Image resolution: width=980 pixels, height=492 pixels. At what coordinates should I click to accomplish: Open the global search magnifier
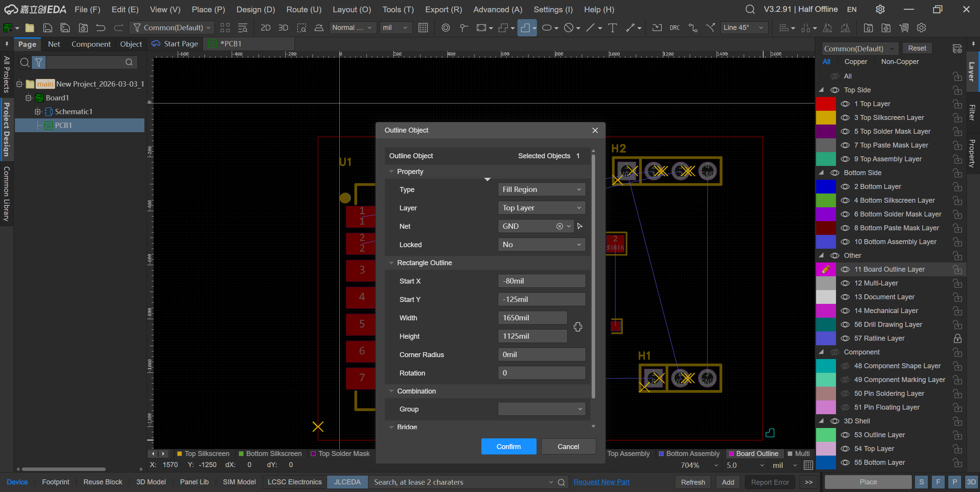point(750,9)
